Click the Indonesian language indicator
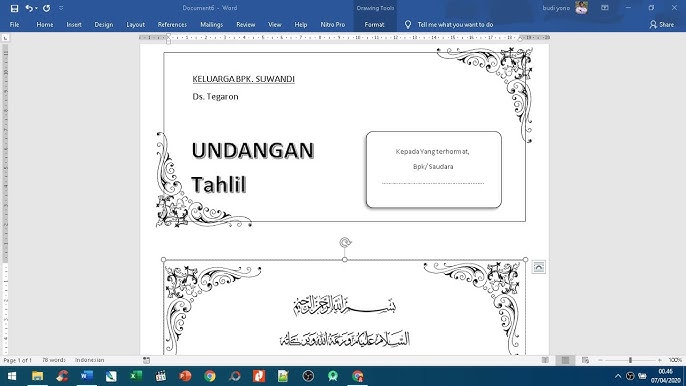This screenshot has width=686, height=386. tap(90, 360)
